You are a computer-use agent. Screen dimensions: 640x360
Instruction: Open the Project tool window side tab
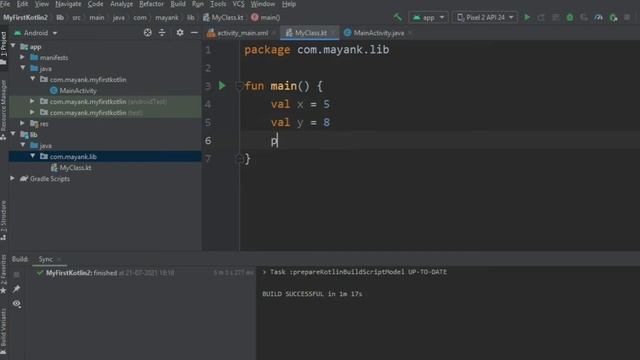point(4,48)
